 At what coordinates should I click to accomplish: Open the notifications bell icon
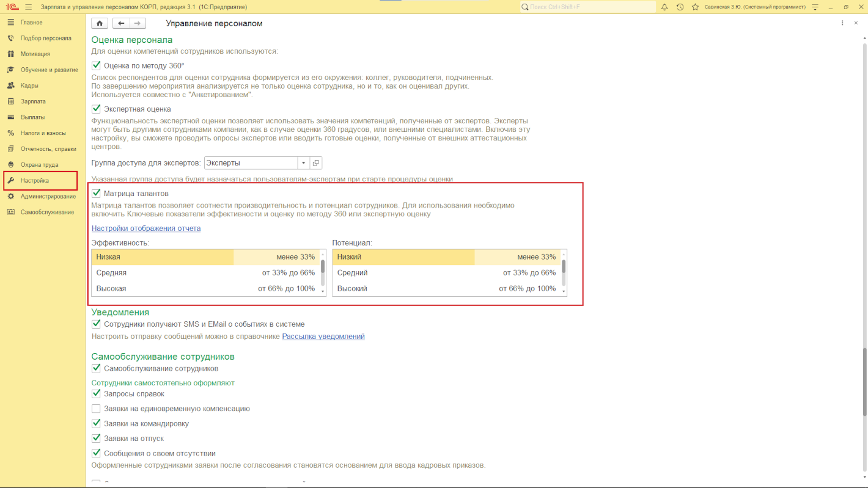(664, 7)
